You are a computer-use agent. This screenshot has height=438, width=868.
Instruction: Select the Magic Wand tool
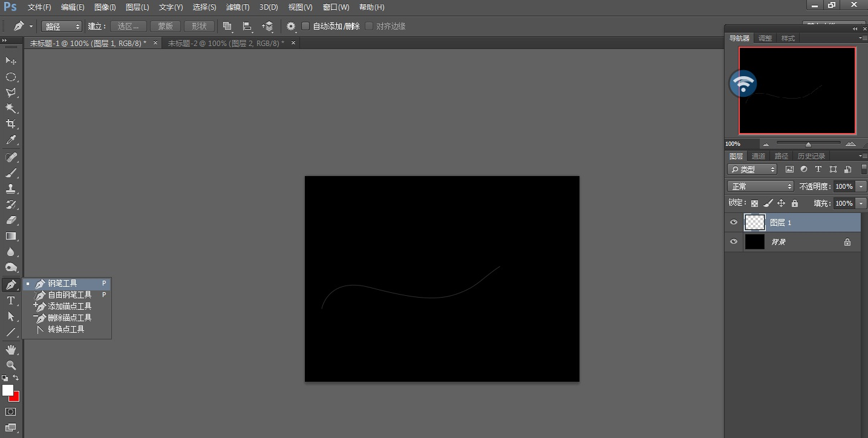[x=11, y=108]
